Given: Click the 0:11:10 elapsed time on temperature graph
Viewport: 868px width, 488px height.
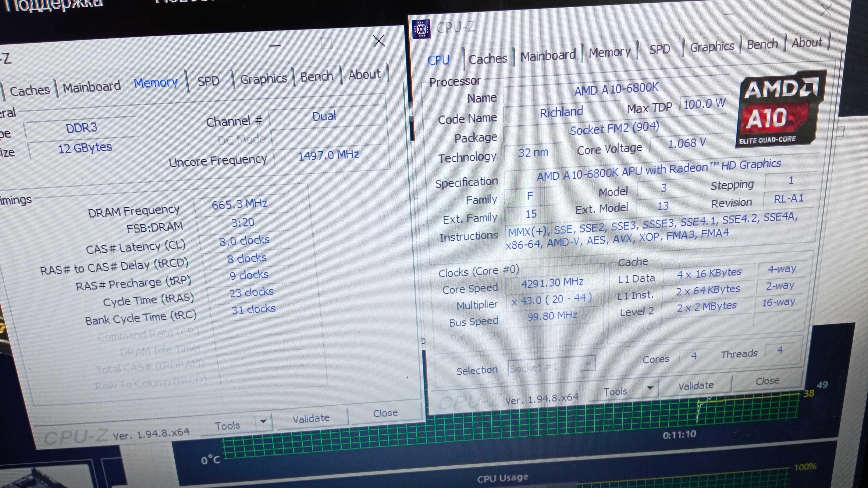Looking at the screenshot, I should point(679,435).
